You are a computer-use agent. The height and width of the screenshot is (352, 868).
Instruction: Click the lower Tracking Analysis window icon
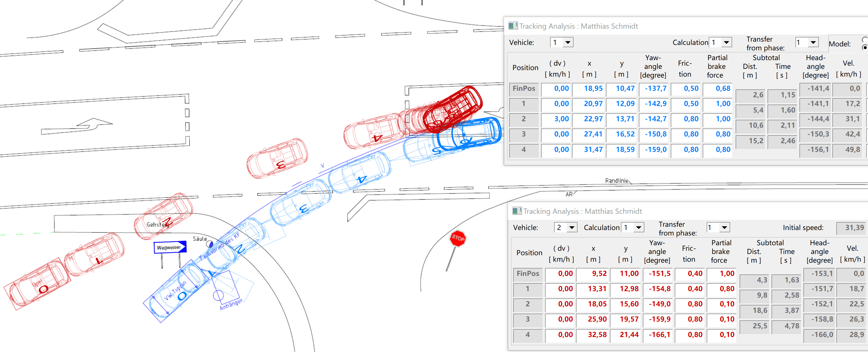pos(517,211)
